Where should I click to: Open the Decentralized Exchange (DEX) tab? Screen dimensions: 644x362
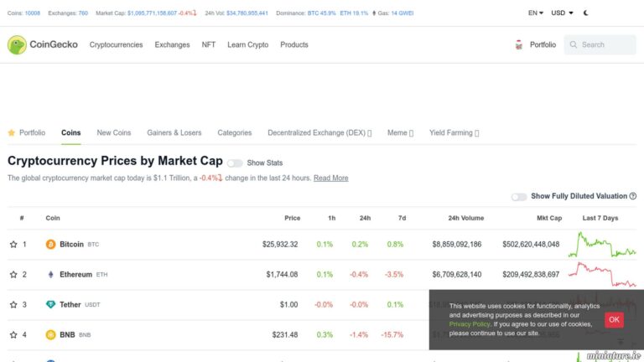[x=319, y=132]
